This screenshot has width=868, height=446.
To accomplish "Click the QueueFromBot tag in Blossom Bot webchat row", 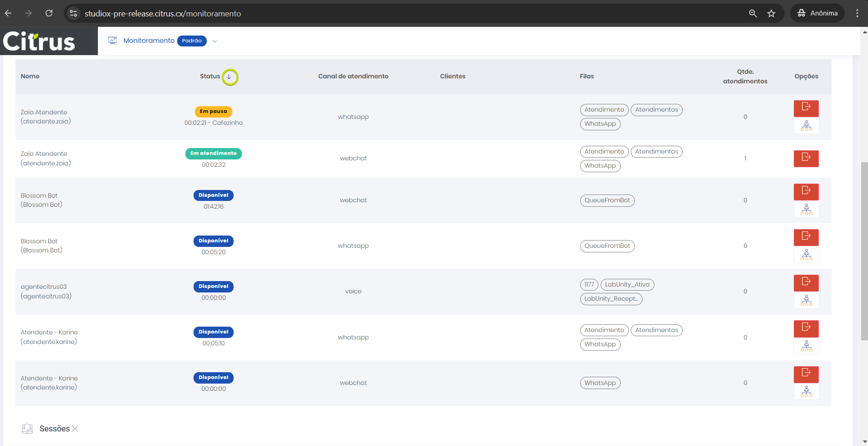I will 607,200.
